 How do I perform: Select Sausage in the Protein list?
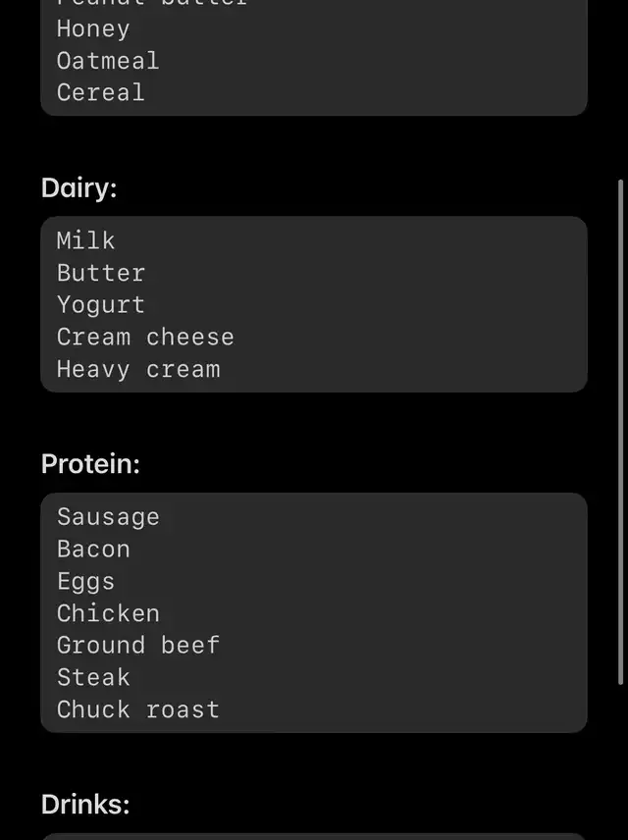[108, 517]
